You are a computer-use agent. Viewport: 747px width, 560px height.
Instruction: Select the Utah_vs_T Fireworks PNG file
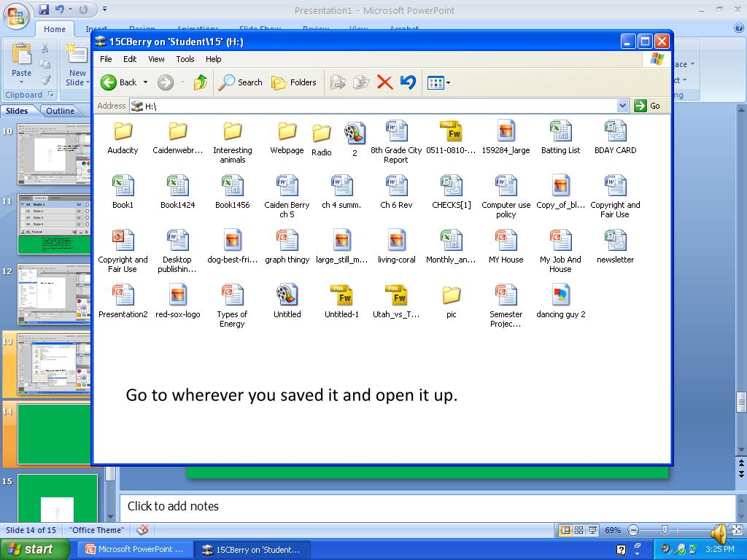pos(396,302)
